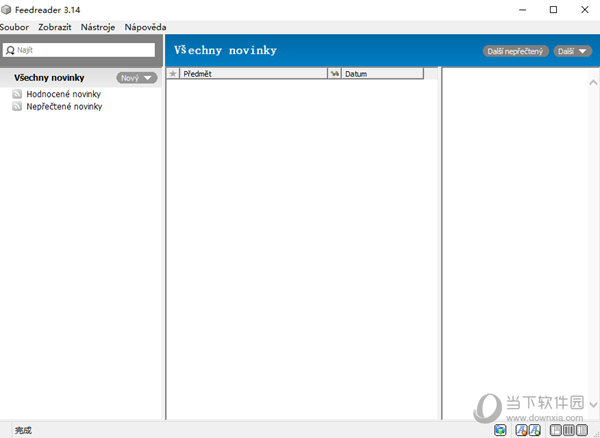Click the font icon with green badge
Screen dimensions: 600x438
point(535,430)
